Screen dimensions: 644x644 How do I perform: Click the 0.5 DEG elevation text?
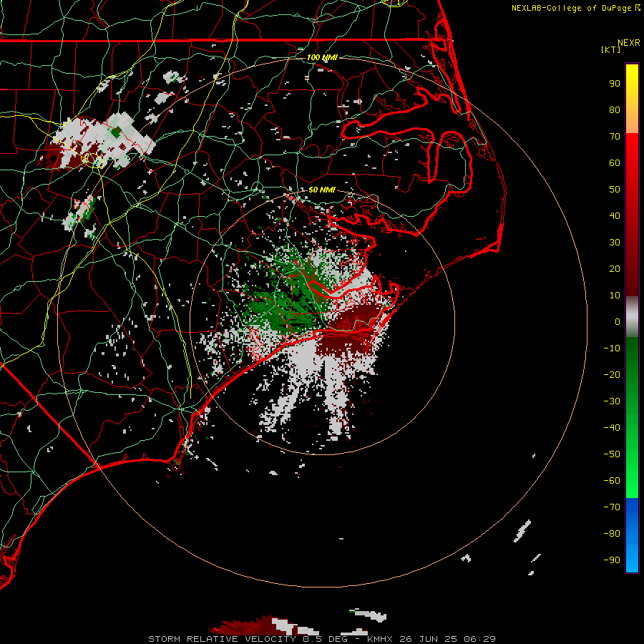coord(326,639)
